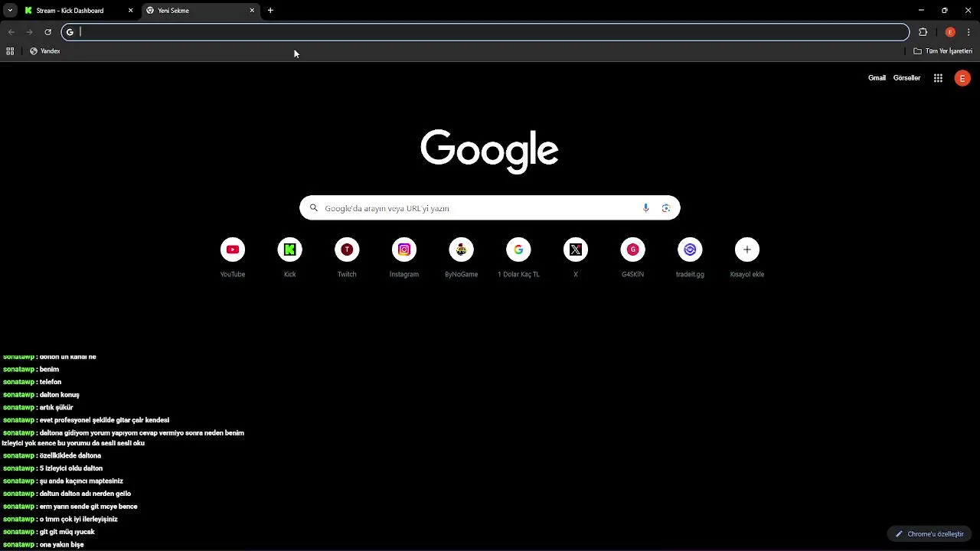Open the Google apps grid
The height and width of the screenshot is (551, 980).
[x=938, y=78]
